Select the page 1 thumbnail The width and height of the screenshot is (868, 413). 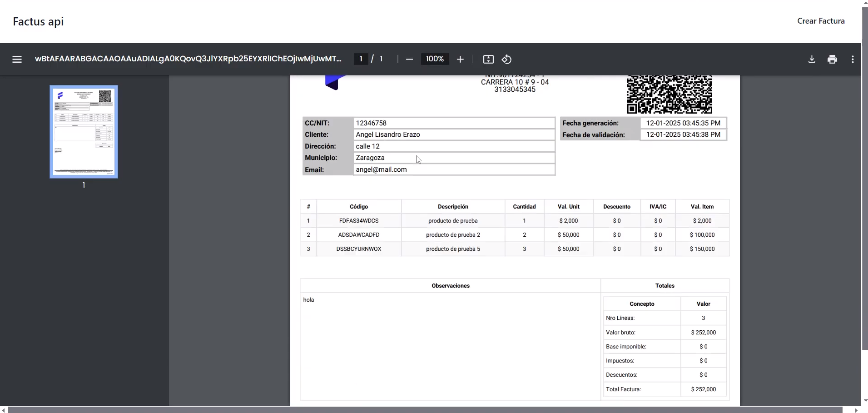tap(84, 132)
